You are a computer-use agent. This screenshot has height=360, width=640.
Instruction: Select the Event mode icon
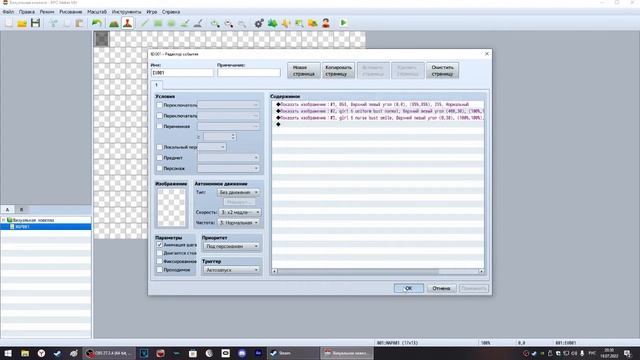pyautogui.click(x=127, y=23)
